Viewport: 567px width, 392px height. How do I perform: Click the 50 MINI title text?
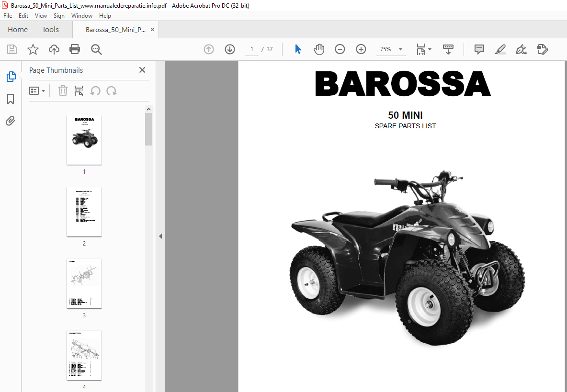(405, 115)
